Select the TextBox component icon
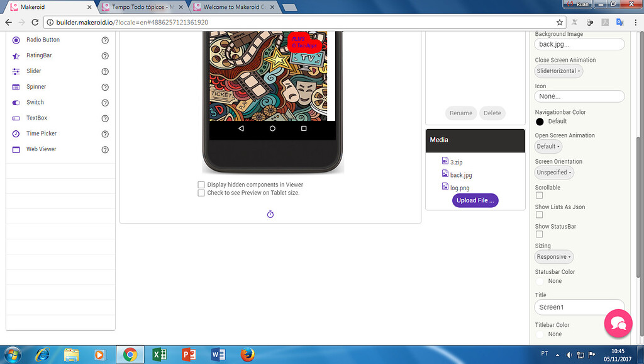644x364 pixels. click(16, 118)
